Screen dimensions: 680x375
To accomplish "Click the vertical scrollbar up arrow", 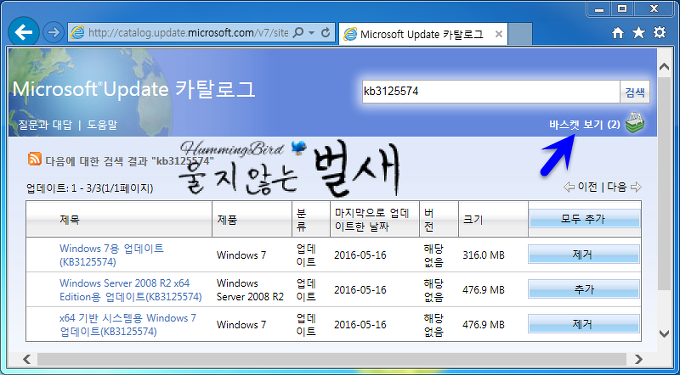I will 664,66.
